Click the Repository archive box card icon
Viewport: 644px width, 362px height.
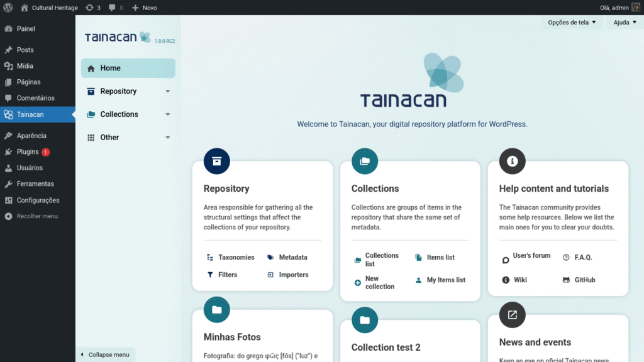[217, 162]
